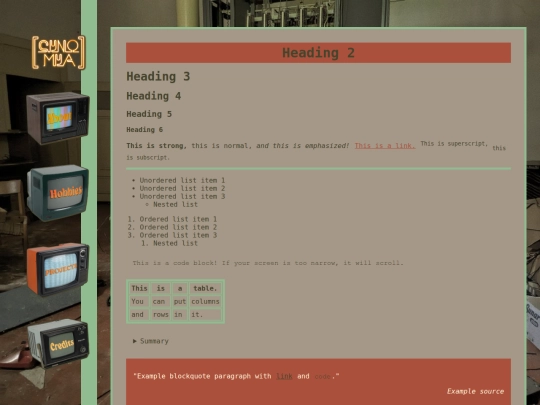This screenshot has width=540, height=405.
Task: Click table cell 'can'
Action: 160,301
